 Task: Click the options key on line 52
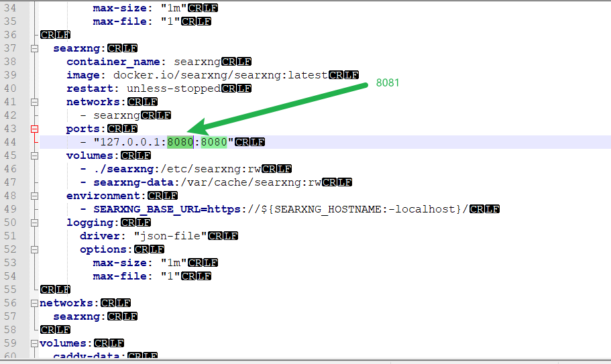[103, 249]
